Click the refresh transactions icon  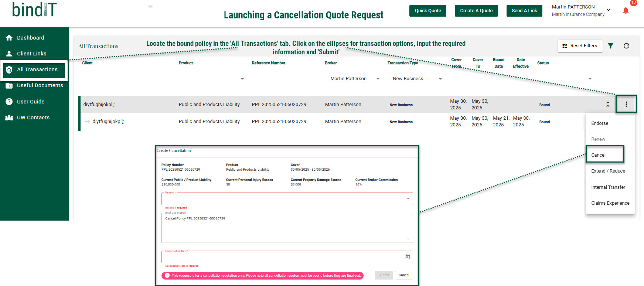pyautogui.click(x=626, y=46)
